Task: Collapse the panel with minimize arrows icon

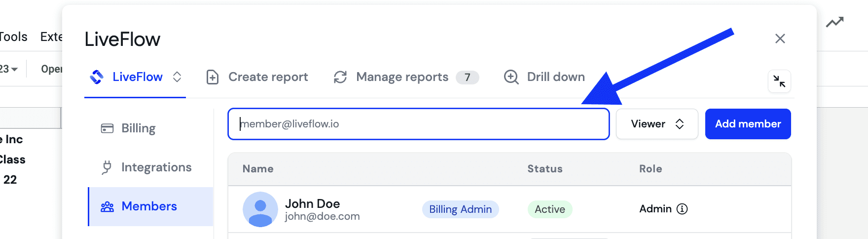Action: 779,81
